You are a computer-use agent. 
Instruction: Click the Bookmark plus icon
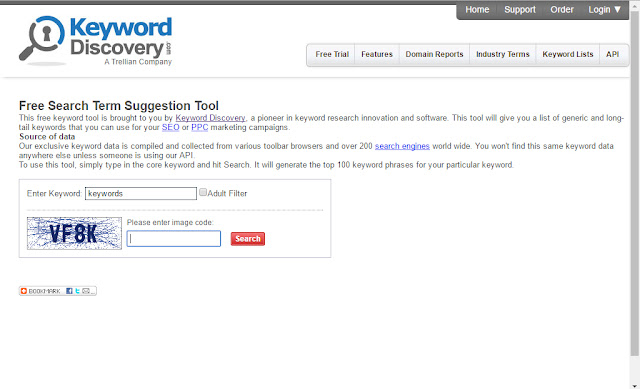coord(24,291)
